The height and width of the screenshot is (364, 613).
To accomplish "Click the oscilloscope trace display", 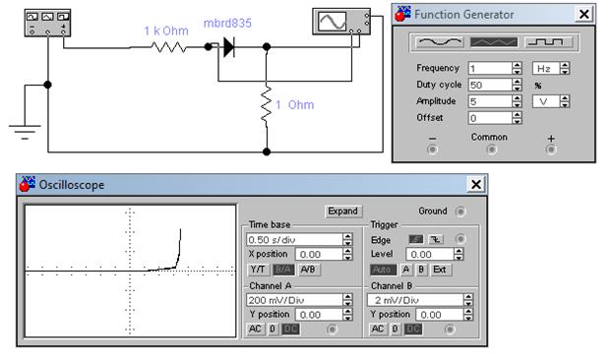I will click(130, 271).
